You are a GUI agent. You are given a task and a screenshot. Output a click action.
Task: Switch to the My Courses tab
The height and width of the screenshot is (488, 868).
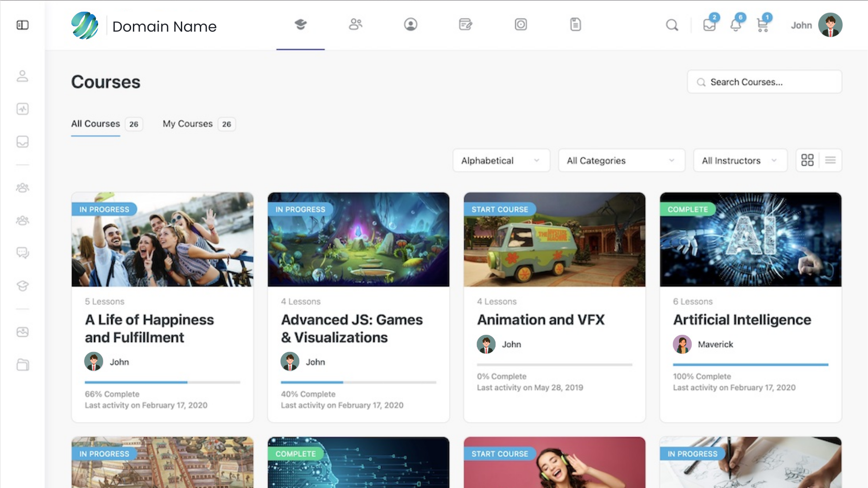pos(188,124)
